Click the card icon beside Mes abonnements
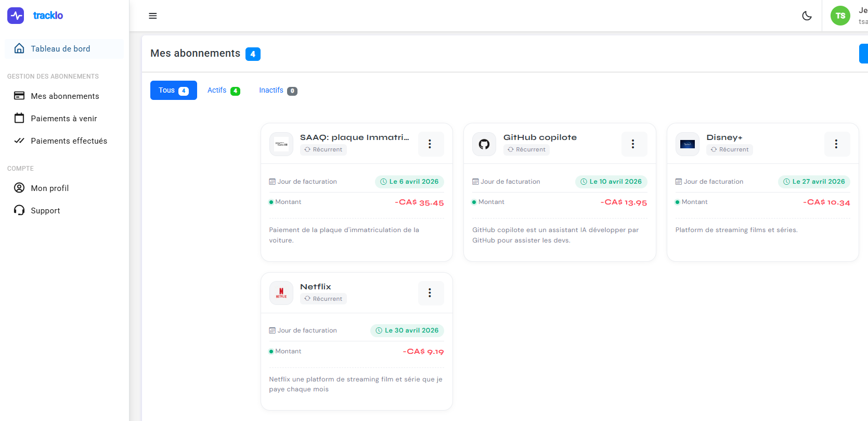868x421 pixels. pyautogui.click(x=19, y=96)
